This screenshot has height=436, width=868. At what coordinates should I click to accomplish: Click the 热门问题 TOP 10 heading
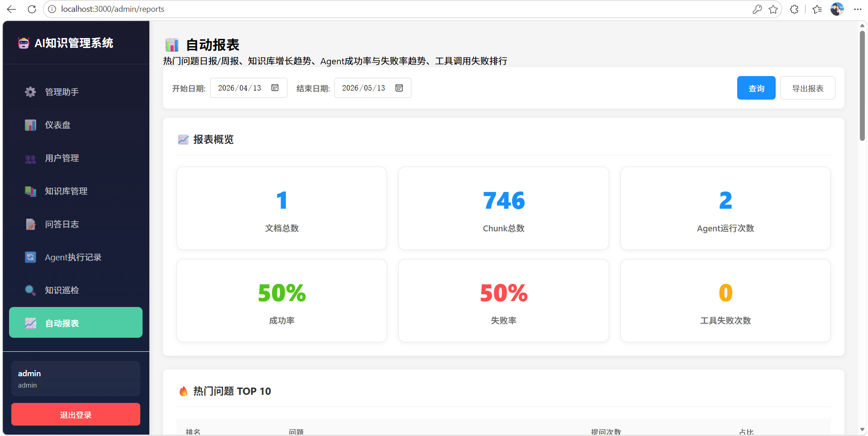click(x=232, y=391)
